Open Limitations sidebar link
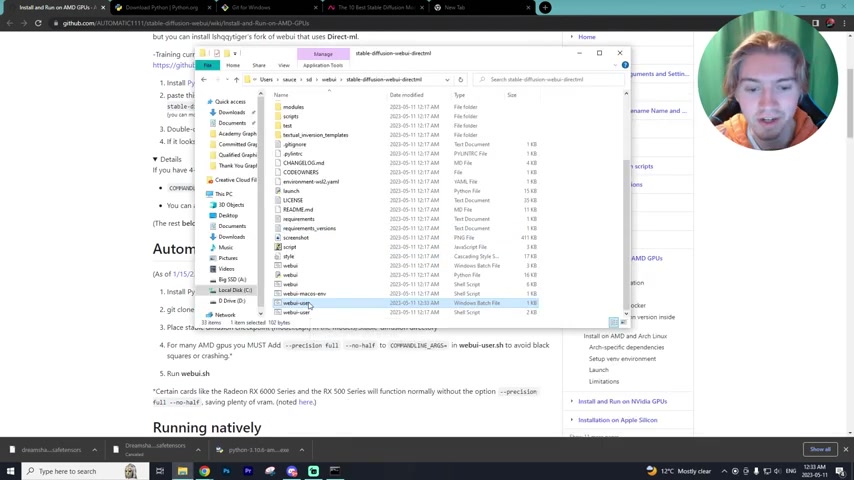This screenshot has width=854, height=480. [x=603, y=381]
